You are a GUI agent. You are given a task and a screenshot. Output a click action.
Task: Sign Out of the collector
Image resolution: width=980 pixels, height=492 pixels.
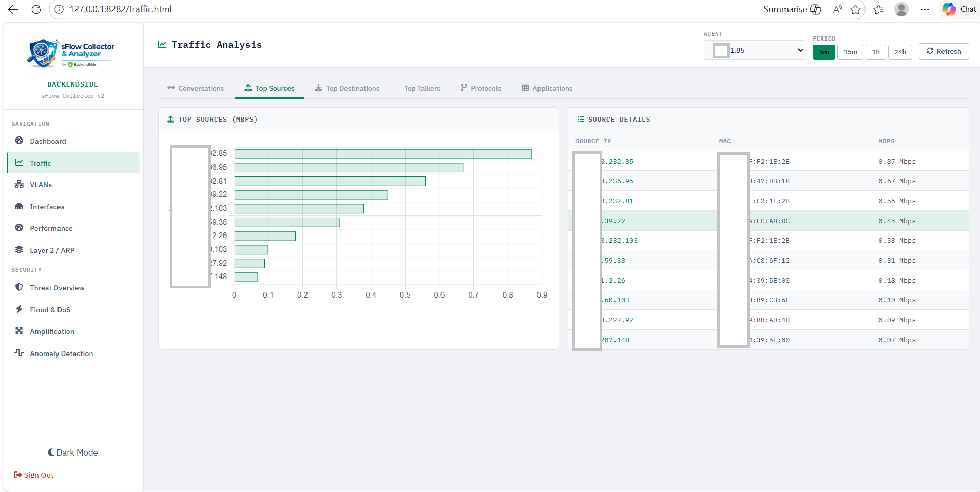click(34, 475)
